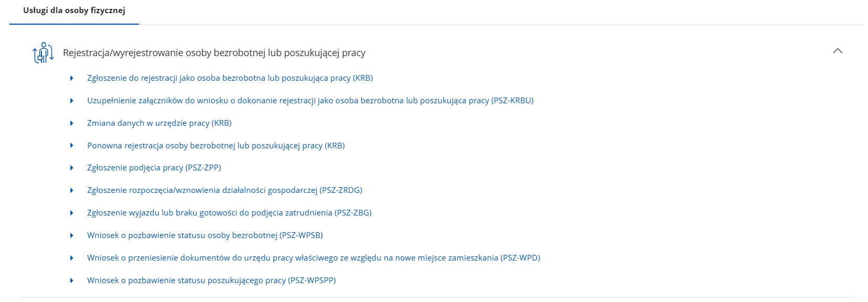
Task: Open Wniosek o przeniesienie dokumentów (PSZ-WPD) link
Action: [x=313, y=258]
